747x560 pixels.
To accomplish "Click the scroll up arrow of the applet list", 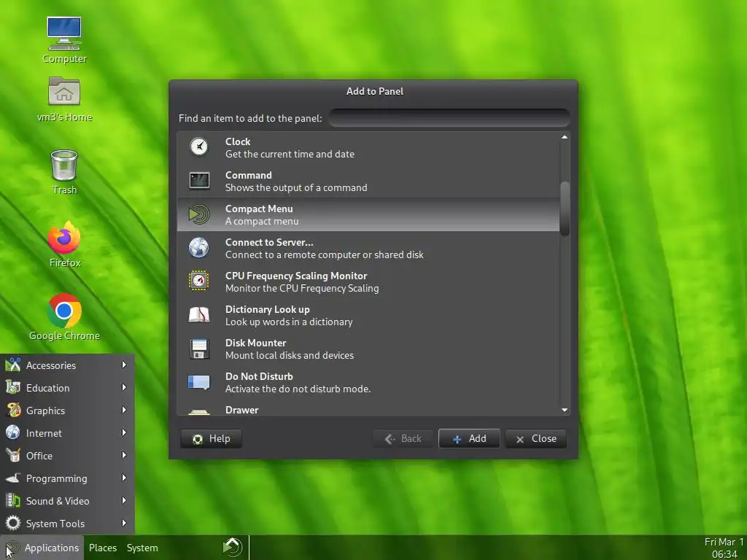I will click(x=565, y=137).
